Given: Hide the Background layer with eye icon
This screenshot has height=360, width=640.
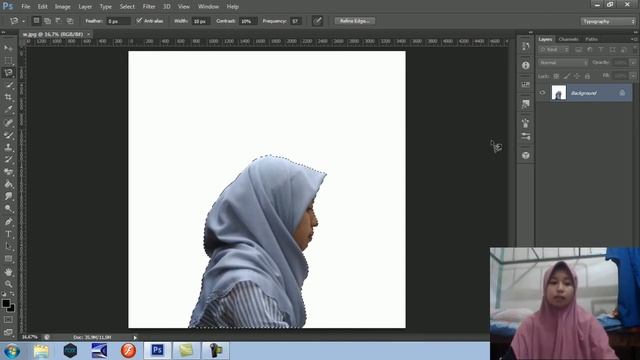Looking at the screenshot, I should point(542,93).
